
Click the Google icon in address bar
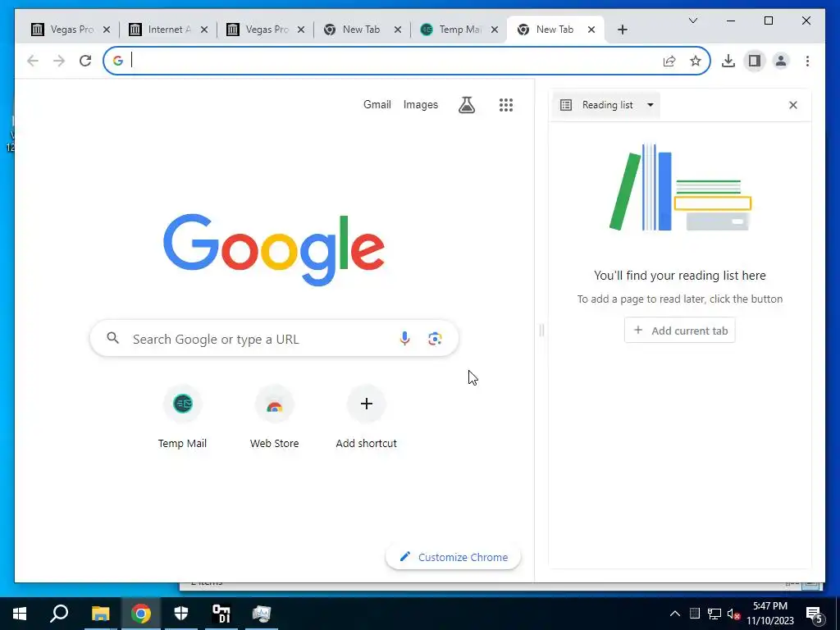tap(118, 61)
